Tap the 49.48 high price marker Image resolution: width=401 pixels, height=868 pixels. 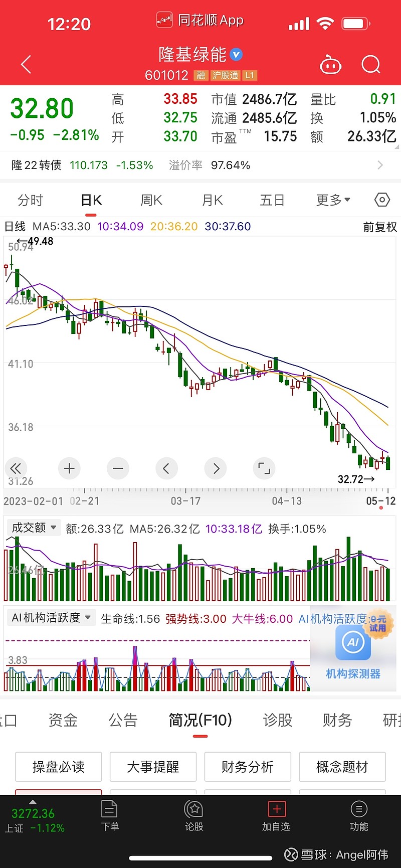[35, 241]
